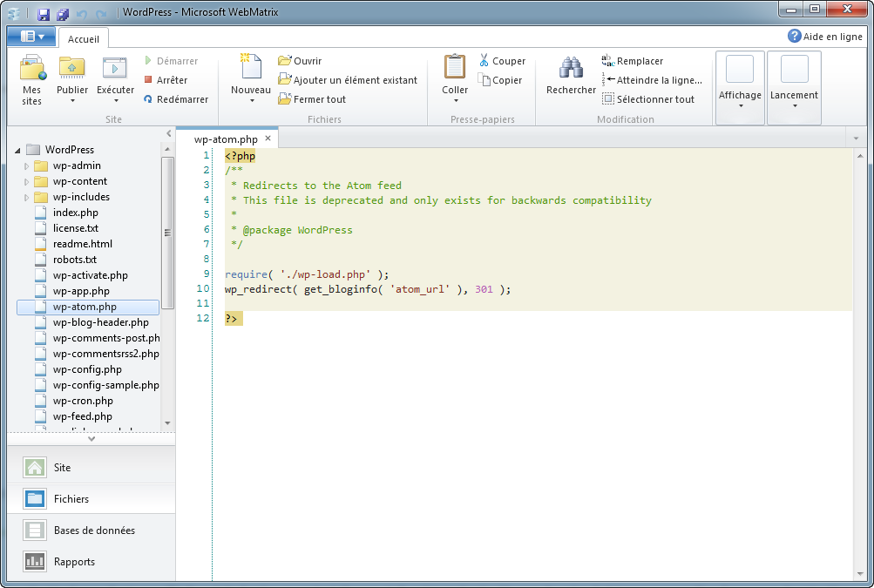Viewport: 874px width, 588px height.
Task: Click Save icon in title bar
Action: pos(44,13)
